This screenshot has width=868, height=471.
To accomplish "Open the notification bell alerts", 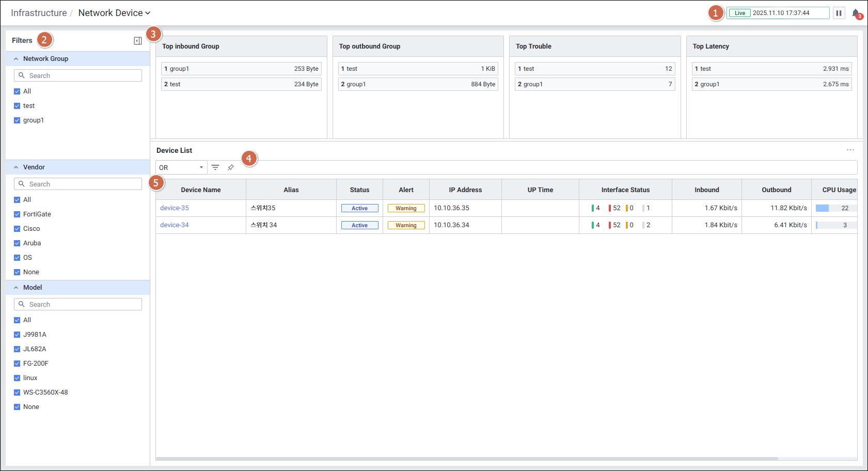I will pyautogui.click(x=856, y=13).
